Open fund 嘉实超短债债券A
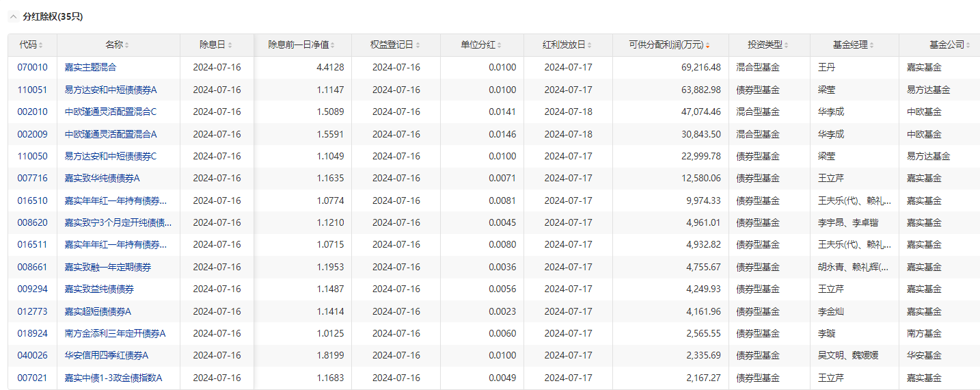The image size is (980, 390). pos(98,311)
